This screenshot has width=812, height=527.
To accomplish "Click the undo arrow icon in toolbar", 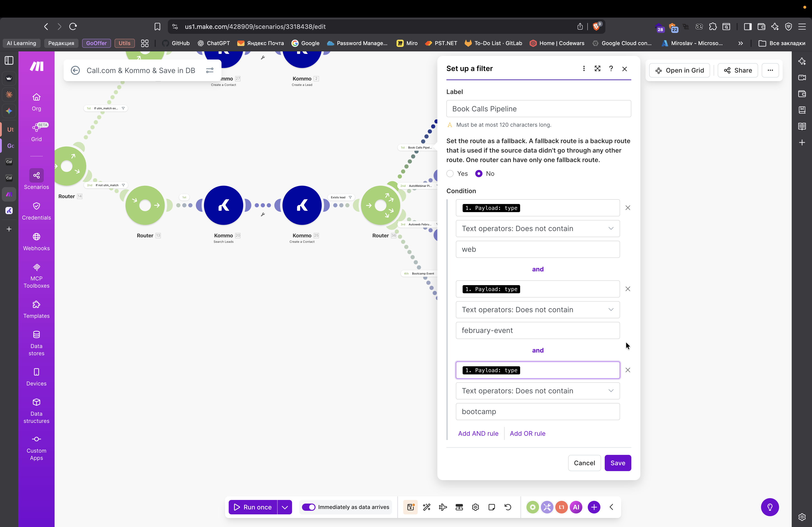I will pos(508,507).
